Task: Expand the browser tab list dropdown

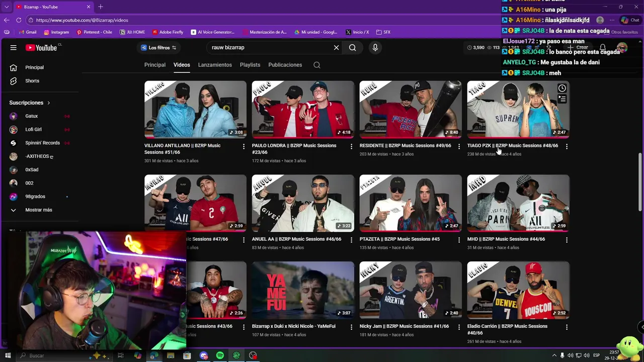Action: (7, 7)
